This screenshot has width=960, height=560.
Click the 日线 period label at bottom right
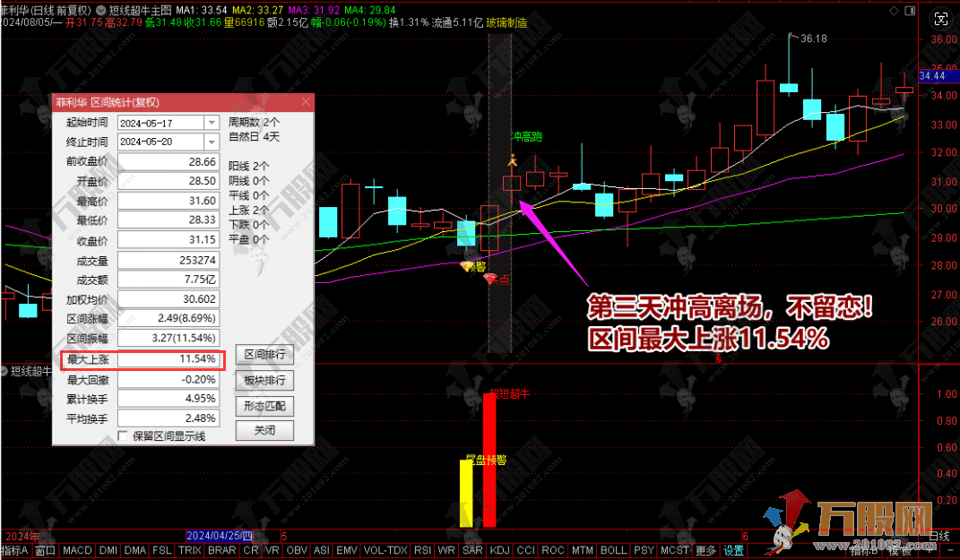[x=938, y=536]
